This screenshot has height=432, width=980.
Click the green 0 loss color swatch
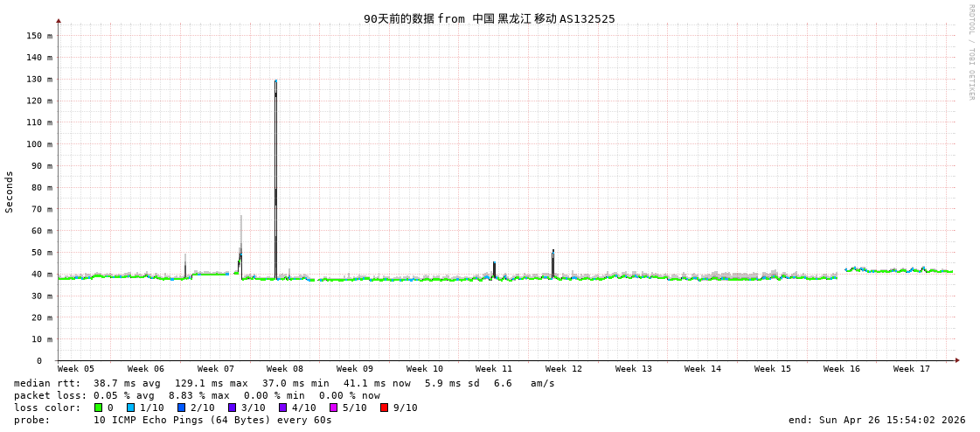(x=98, y=408)
